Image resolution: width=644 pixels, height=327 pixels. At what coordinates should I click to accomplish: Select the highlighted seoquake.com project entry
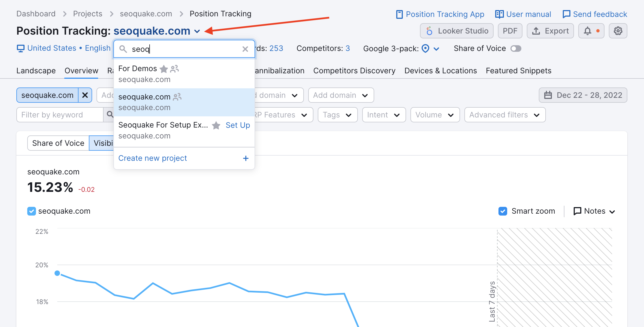pyautogui.click(x=184, y=102)
